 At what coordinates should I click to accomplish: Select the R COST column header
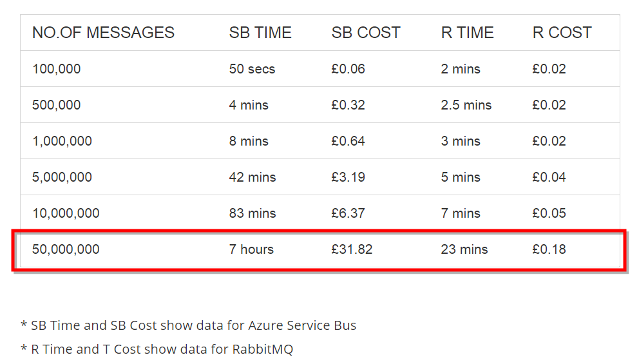[x=562, y=33]
